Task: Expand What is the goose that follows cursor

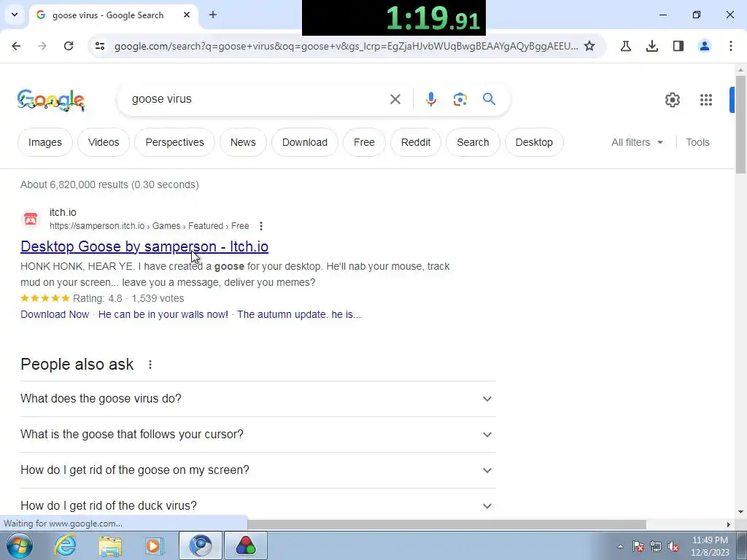Action: coord(258,435)
